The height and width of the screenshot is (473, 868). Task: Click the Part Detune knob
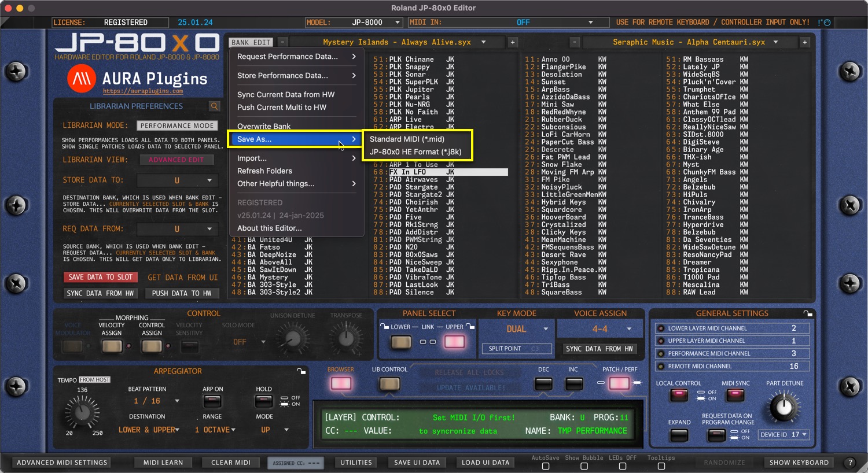tap(784, 407)
